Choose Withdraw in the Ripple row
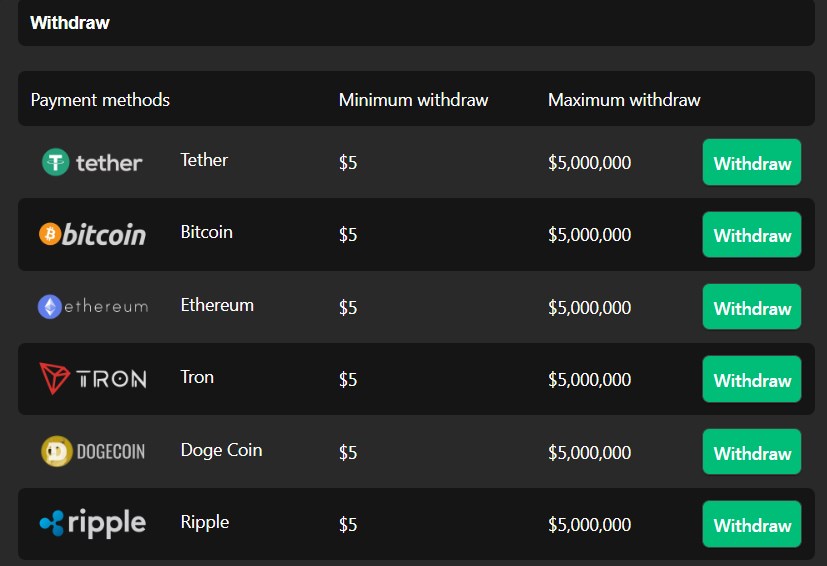Screen dimensions: 827x566 click(x=752, y=524)
